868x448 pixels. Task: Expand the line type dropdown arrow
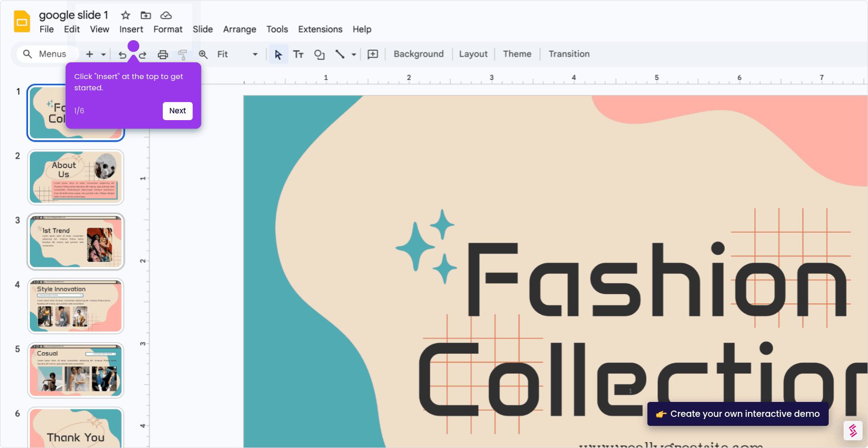coord(354,54)
